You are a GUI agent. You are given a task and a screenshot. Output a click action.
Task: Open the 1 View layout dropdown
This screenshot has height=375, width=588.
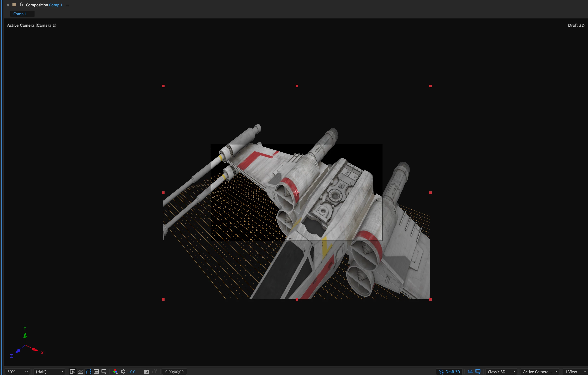coord(575,372)
